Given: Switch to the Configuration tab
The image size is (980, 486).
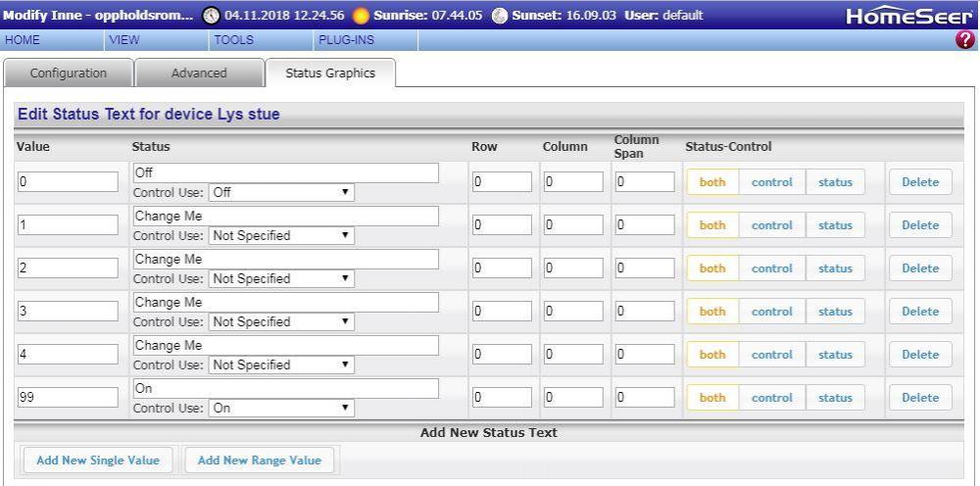Looking at the screenshot, I should click(69, 73).
